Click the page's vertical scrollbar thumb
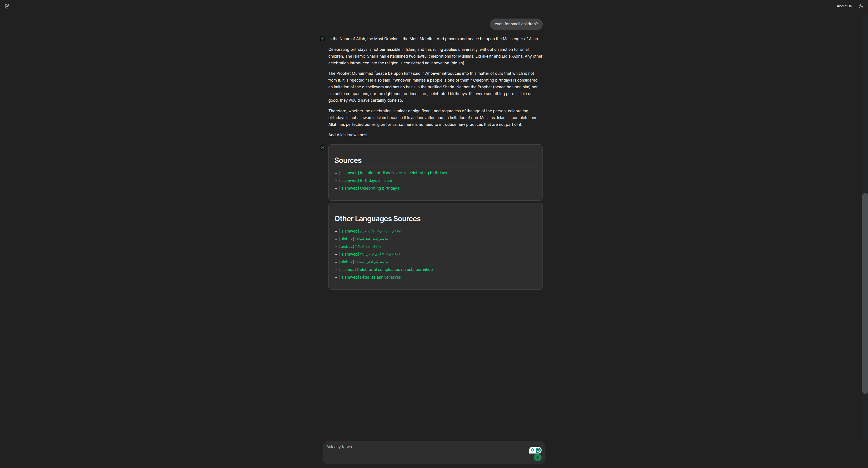 [864, 293]
